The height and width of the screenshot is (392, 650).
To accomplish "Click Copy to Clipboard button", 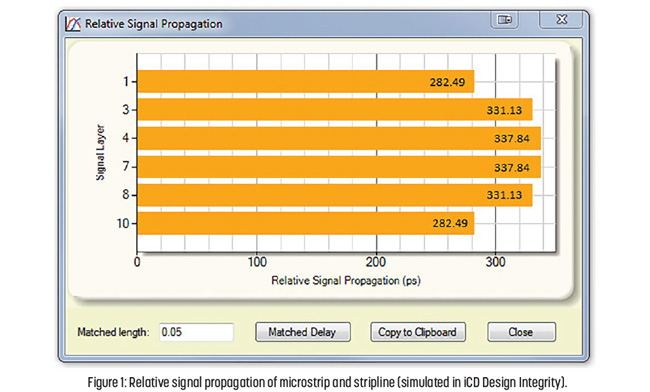I will tap(417, 332).
